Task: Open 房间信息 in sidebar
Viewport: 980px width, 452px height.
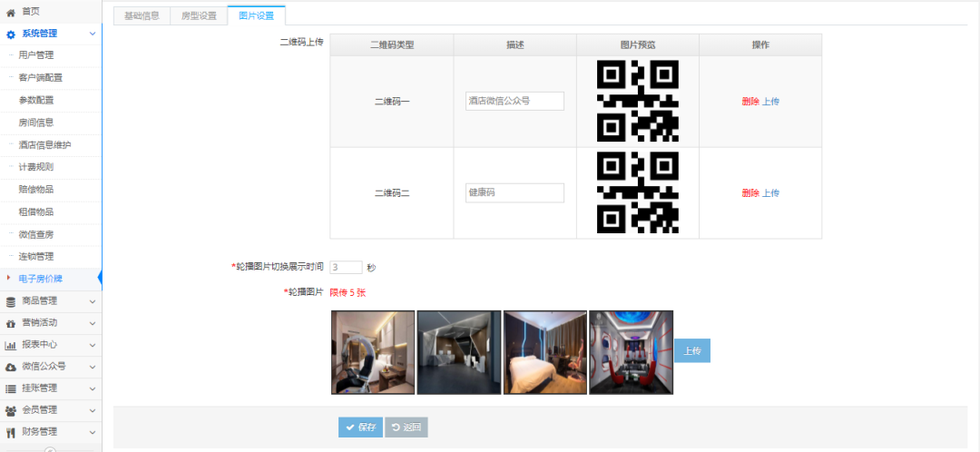Action: point(36,123)
